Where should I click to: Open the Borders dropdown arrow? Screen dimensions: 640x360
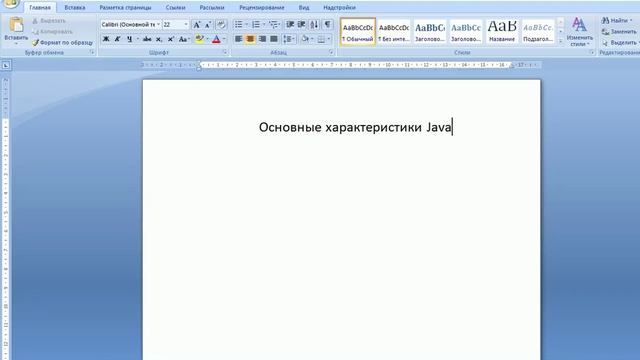pyautogui.click(x=329, y=39)
